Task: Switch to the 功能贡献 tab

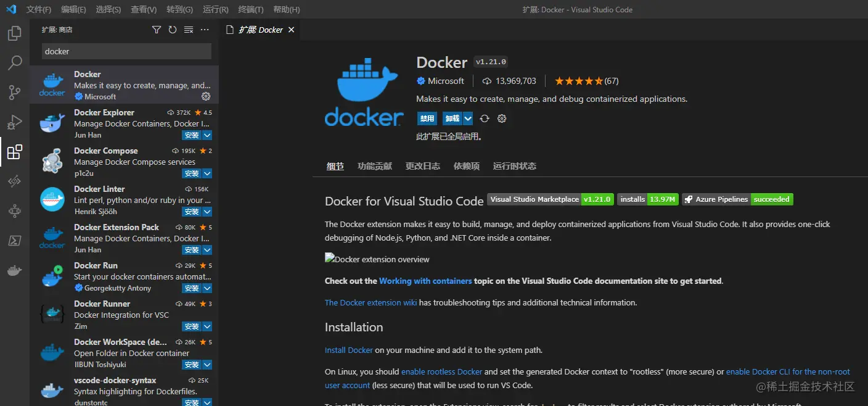Action: [x=375, y=166]
